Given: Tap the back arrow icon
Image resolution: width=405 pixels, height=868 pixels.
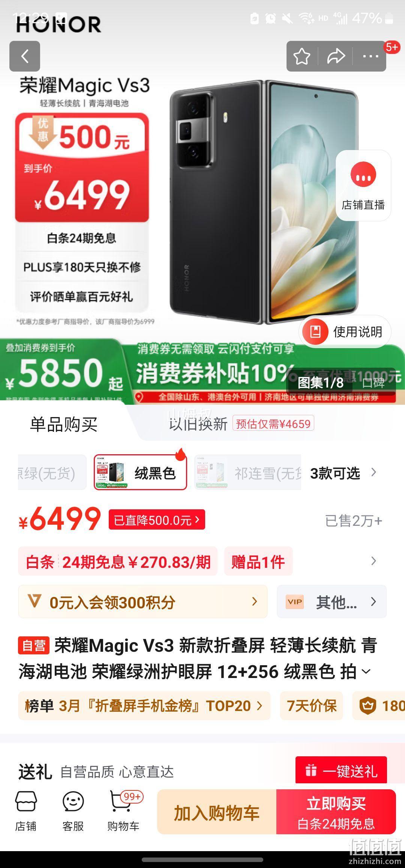Looking at the screenshot, I should [x=25, y=56].
